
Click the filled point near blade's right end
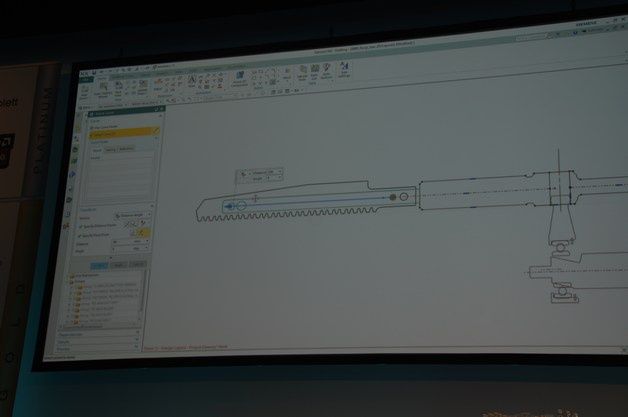(393, 197)
